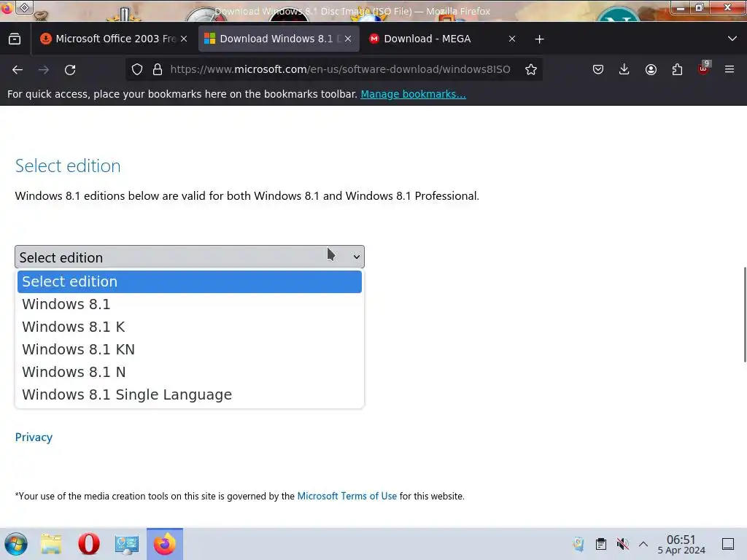Choose the highlighted Select edition option

point(190,282)
